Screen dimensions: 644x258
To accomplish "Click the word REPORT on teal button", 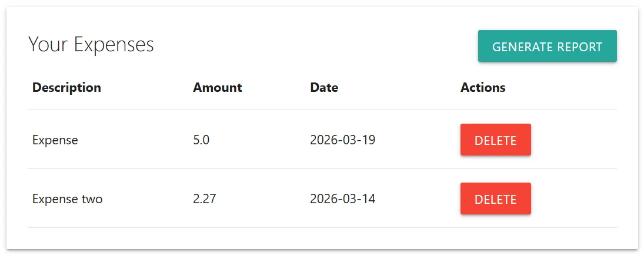I will click(x=579, y=47).
